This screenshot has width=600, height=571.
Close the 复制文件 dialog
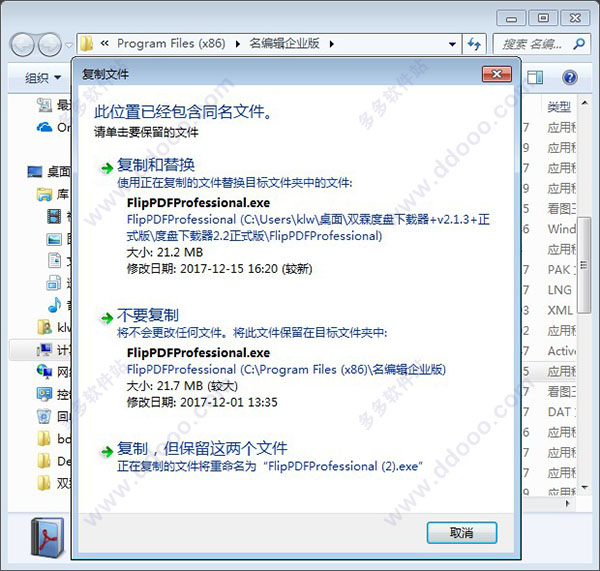[497, 74]
